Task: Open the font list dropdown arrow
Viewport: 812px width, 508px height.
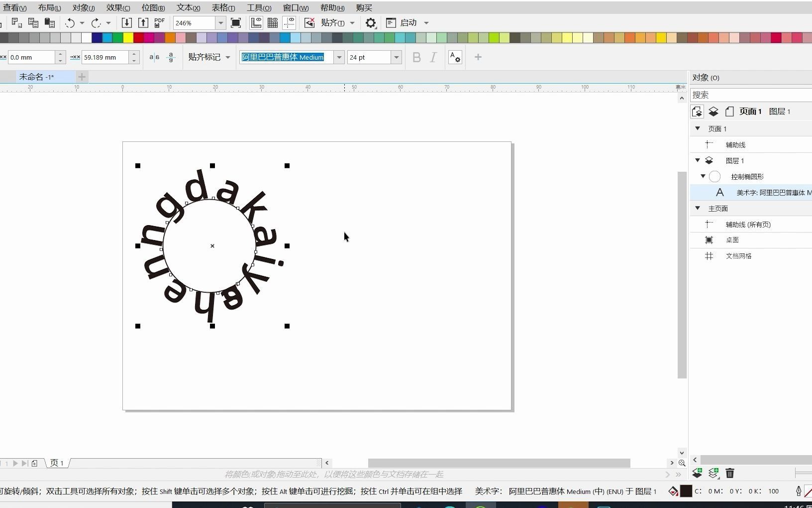Action: coord(339,57)
